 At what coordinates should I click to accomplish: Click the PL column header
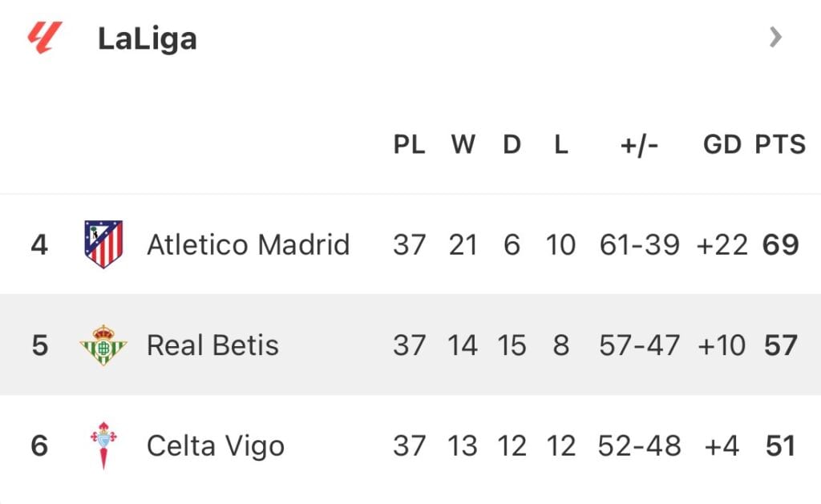409,144
